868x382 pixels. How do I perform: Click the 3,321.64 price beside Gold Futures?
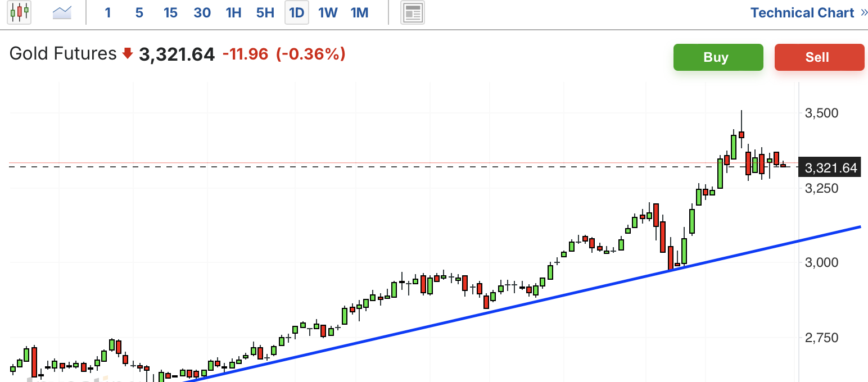pos(177,54)
